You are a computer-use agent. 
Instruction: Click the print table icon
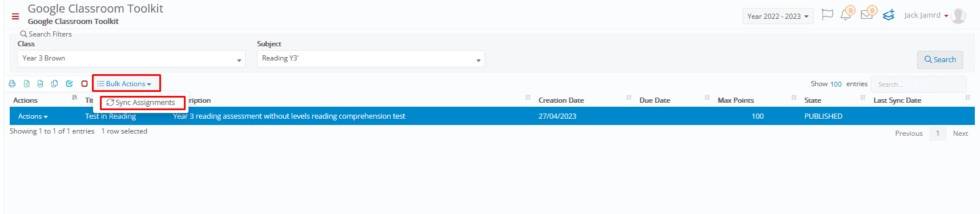(12, 84)
